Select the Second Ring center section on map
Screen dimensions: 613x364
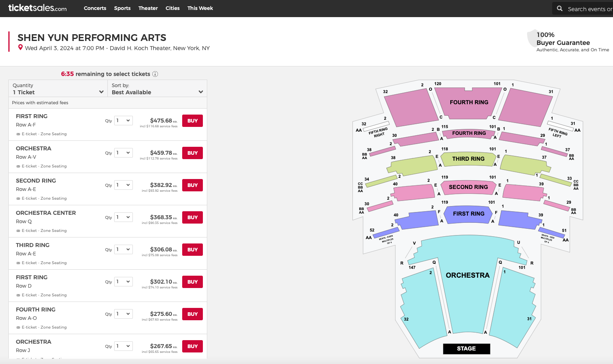pyautogui.click(x=468, y=187)
